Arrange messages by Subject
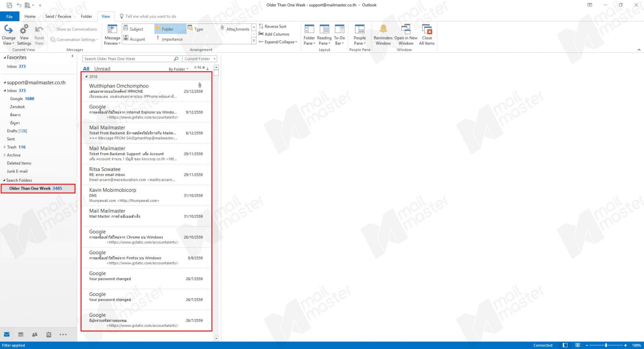 point(133,29)
